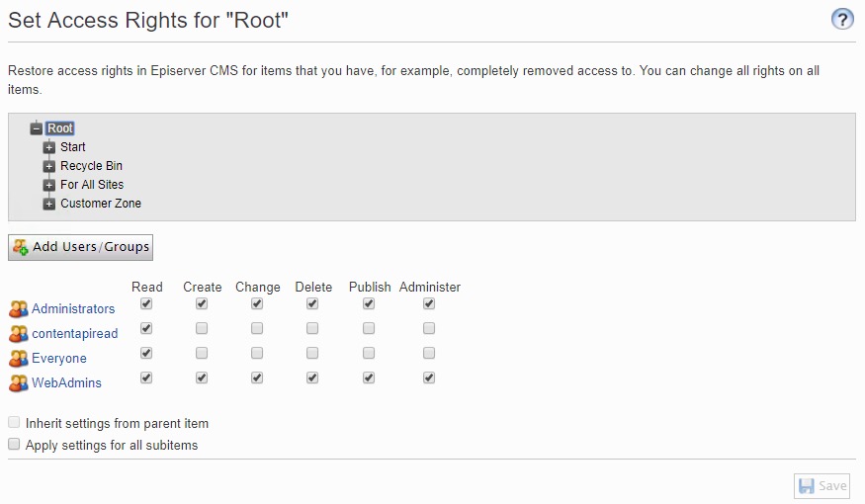The image size is (865, 504).
Task: Toggle Administer right for WebAdmins
Action: point(429,377)
